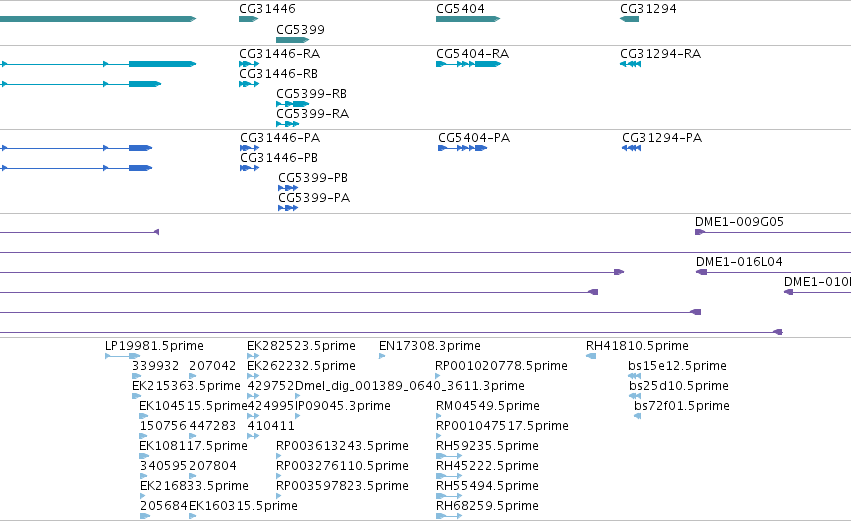Select the CG5399 gene bar

[x=293, y=40]
